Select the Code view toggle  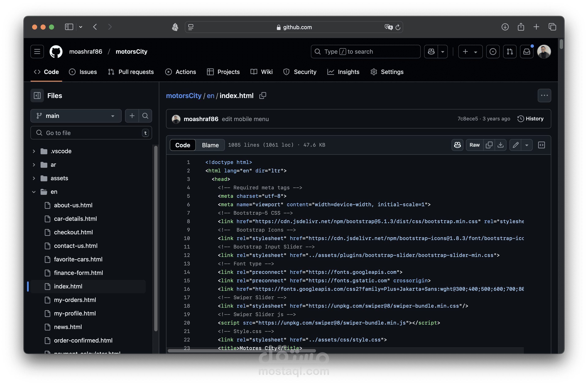tap(182, 145)
